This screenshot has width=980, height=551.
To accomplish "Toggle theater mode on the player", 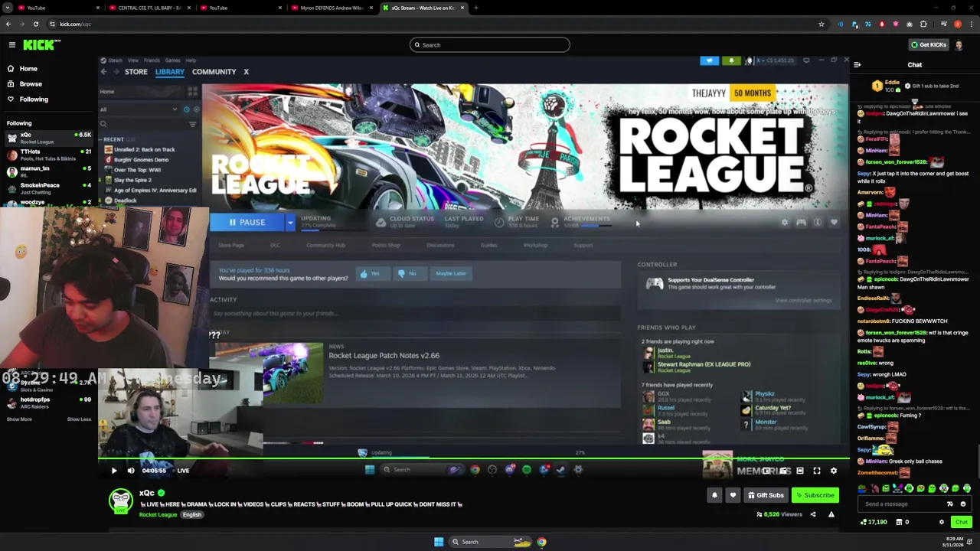I will pos(800,471).
